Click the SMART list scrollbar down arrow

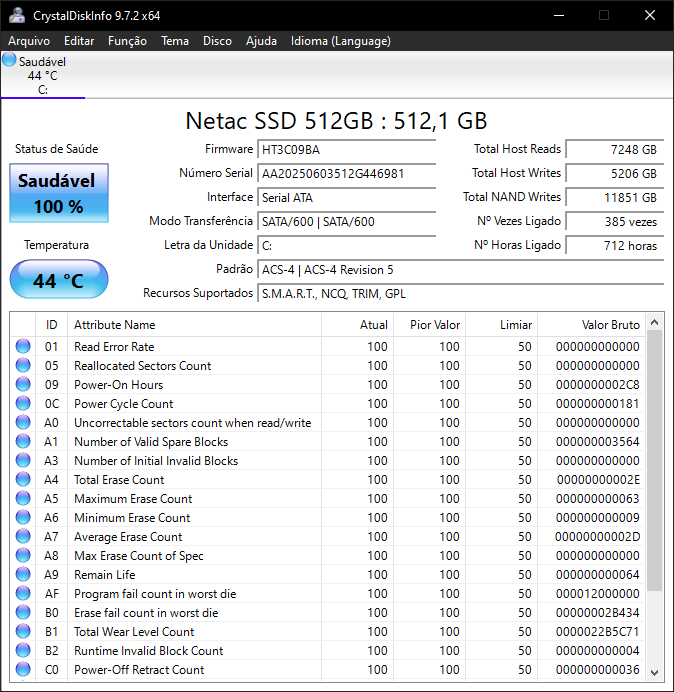[x=655, y=673]
